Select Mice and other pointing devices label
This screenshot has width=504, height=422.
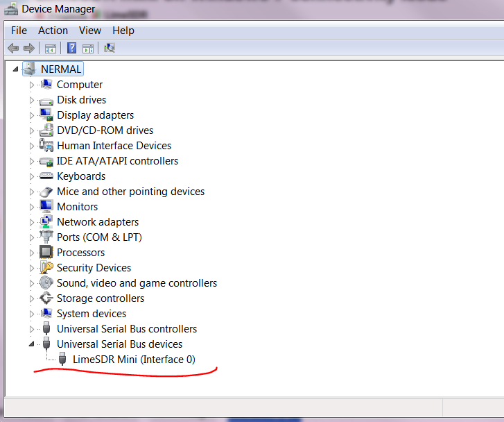coord(131,192)
